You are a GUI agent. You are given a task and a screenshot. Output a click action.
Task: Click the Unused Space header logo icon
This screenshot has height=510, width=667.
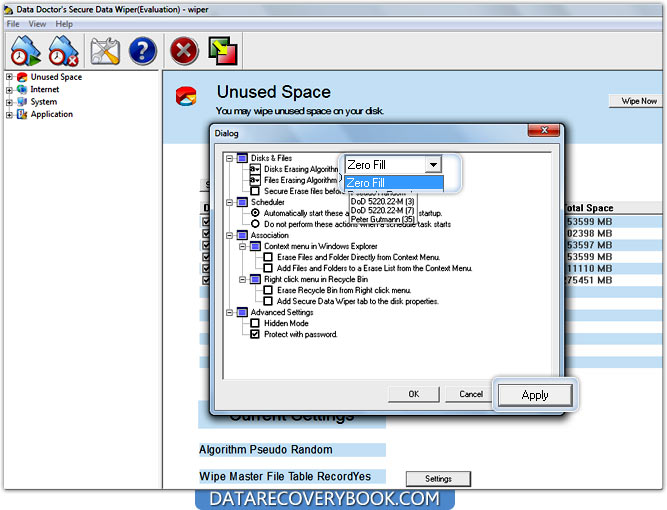pos(186,96)
